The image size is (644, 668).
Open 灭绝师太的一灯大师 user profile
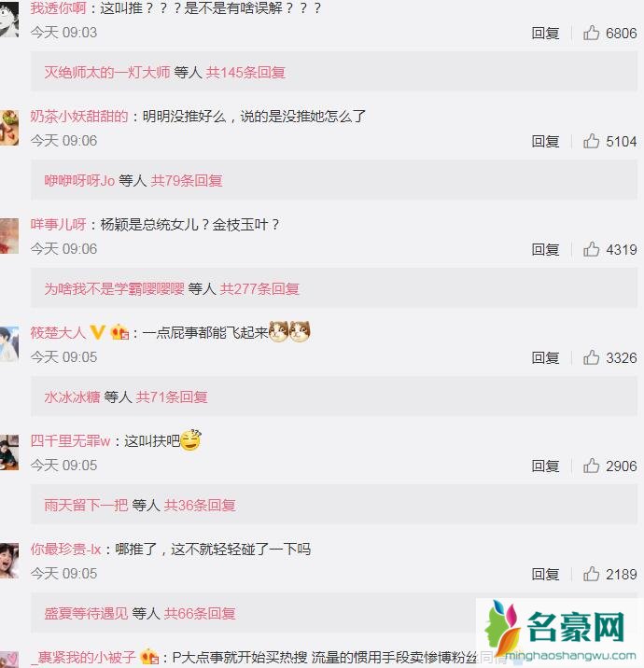click(x=107, y=73)
